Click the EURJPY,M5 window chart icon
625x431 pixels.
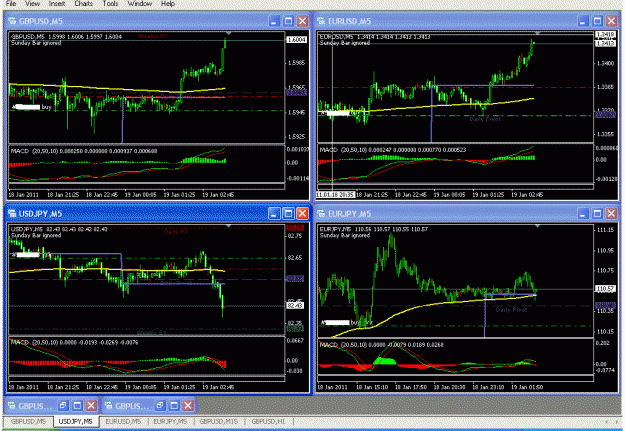pyautogui.click(x=321, y=214)
